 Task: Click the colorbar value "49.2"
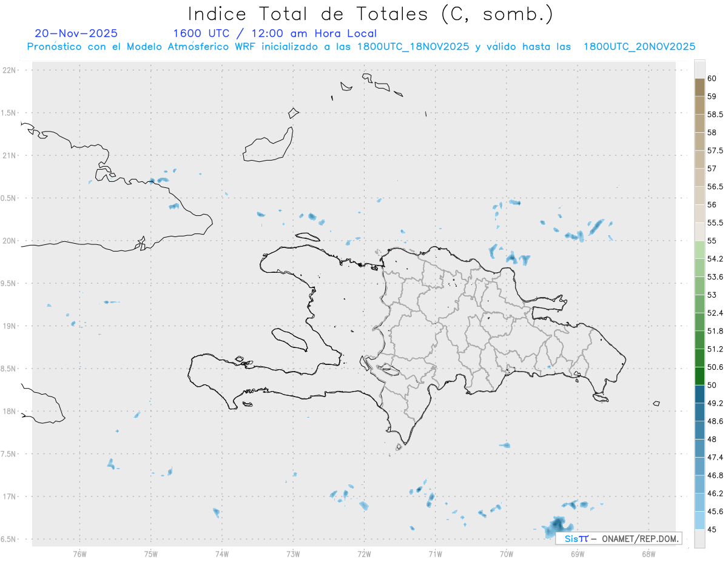(715, 403)
